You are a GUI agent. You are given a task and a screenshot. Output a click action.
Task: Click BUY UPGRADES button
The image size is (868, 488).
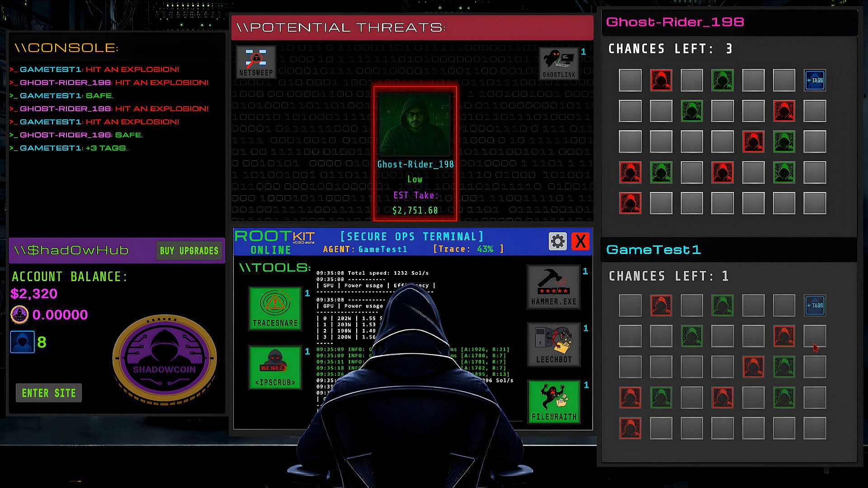(189, 251)
